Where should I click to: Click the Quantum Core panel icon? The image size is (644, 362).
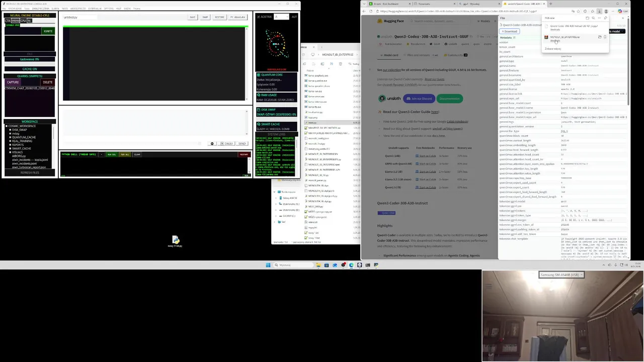tap(259, 75)
